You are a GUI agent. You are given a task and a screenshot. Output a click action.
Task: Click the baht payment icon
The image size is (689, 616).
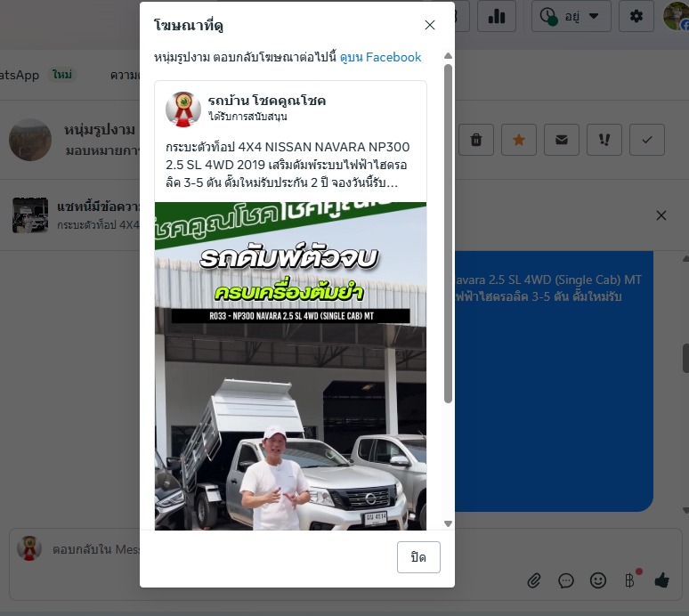click(629, 581)
